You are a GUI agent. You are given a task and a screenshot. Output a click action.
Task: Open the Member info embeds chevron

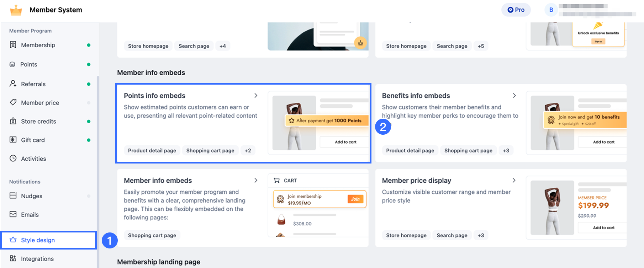256,180
